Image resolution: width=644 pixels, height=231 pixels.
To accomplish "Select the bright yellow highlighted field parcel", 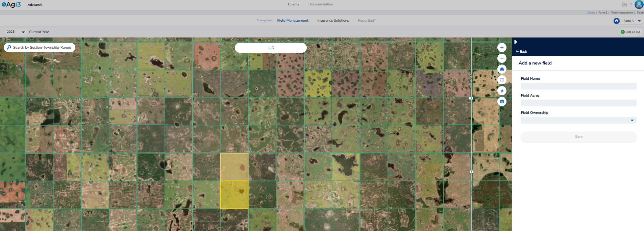I will pyautogui.click(x=234, y=195).
